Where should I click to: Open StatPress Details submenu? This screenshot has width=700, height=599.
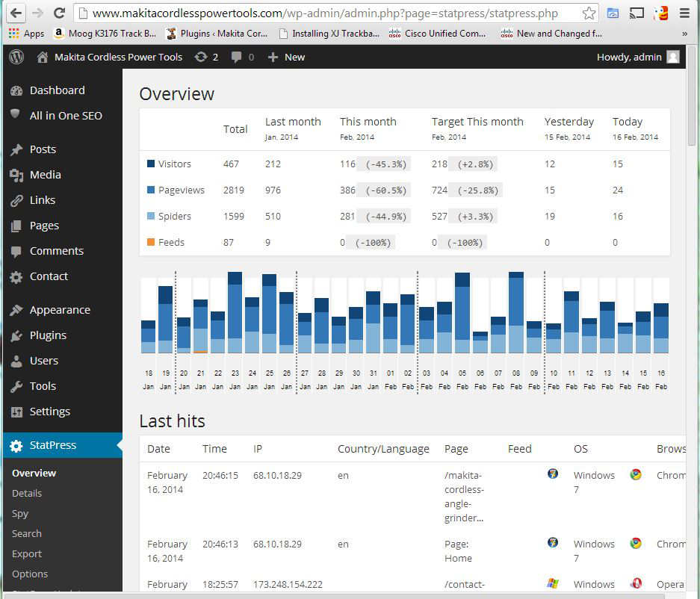[x=27, y=493]
